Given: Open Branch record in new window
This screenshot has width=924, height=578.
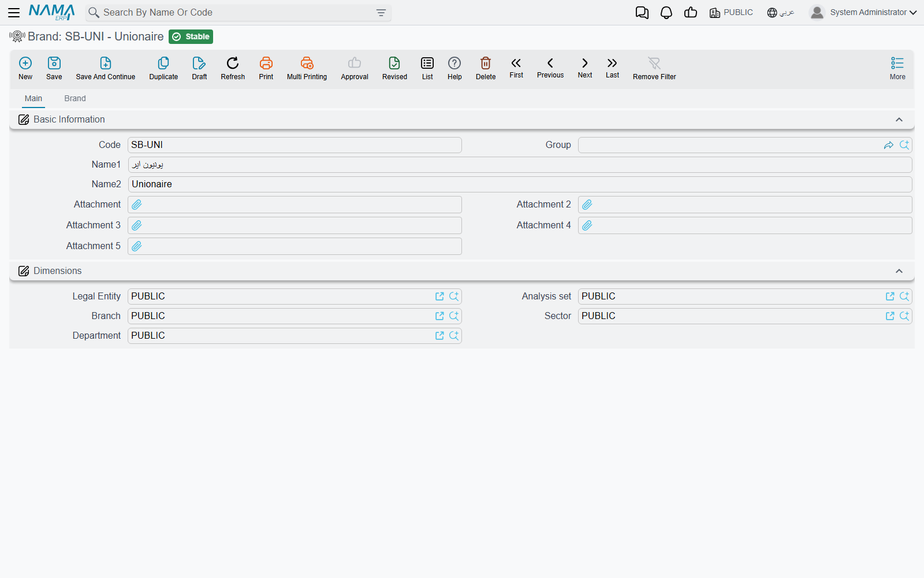Looking at the screenshot, I should click(x=439, y=316).
